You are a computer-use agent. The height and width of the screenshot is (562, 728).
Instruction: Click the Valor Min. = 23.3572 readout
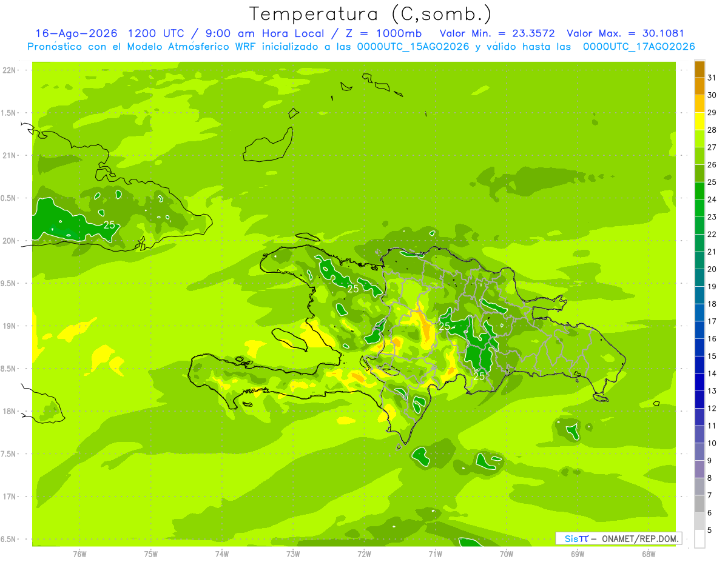[497, 33]
